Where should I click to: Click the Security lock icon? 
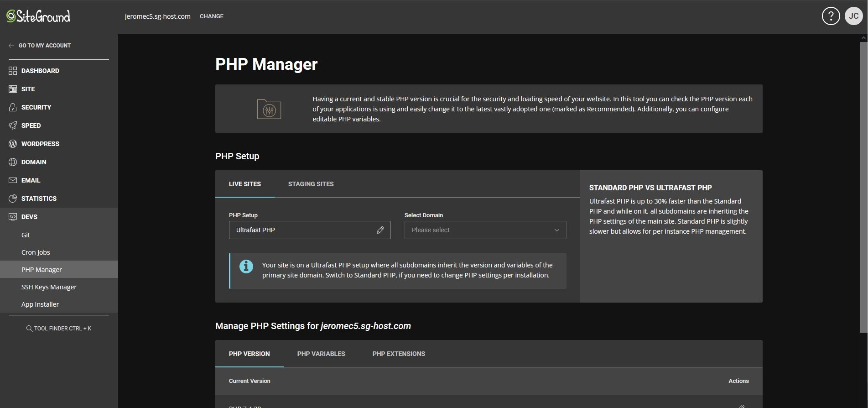click(x=13, y=107)
